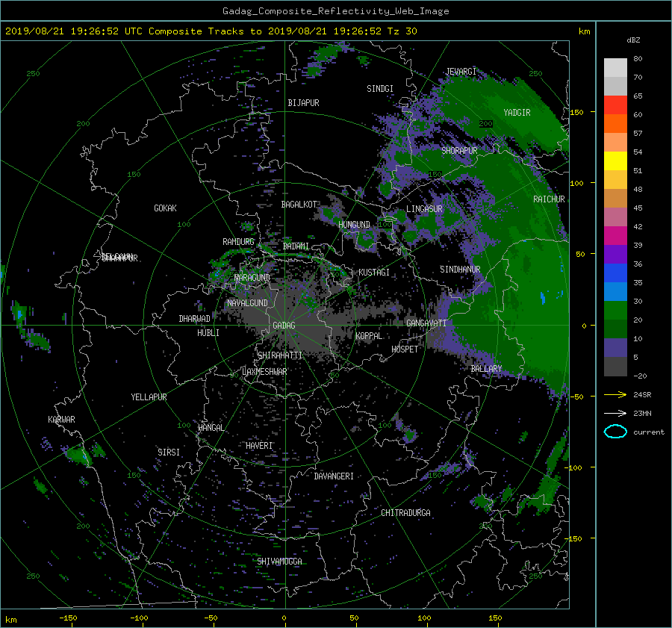
Task: Click the BAGALKOT city label
Action: pos(299,205)
